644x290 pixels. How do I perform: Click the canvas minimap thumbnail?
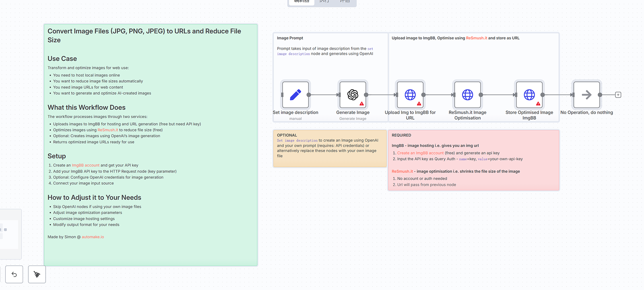click(x=9, y=234)
